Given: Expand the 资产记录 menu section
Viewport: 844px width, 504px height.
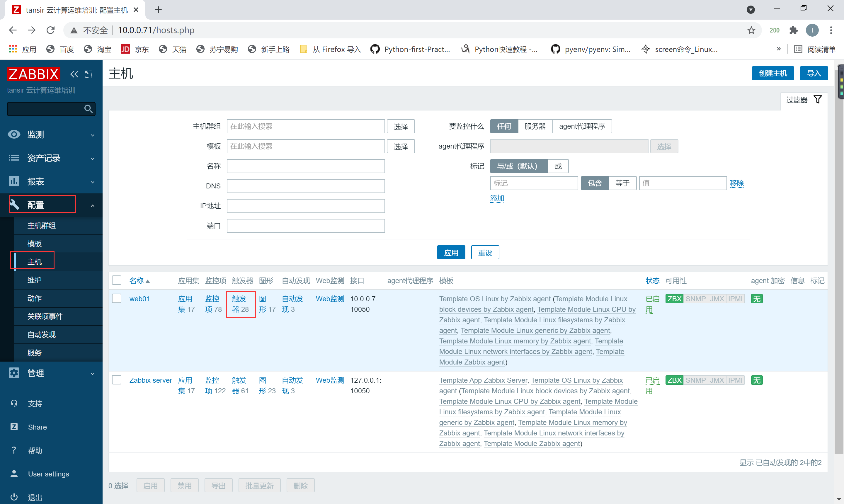Looking at the screenshot, I should tap(51, 158).
